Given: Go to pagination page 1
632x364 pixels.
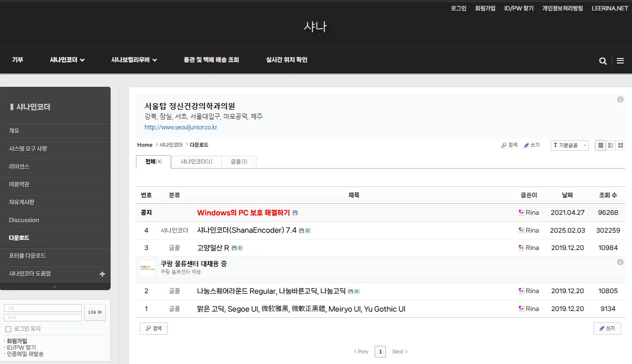Looking at the screenshot, I should click(380, 352).
